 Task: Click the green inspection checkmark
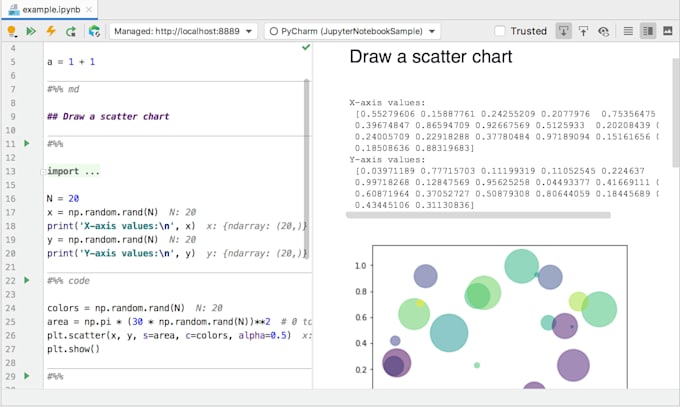pos(306,47)
